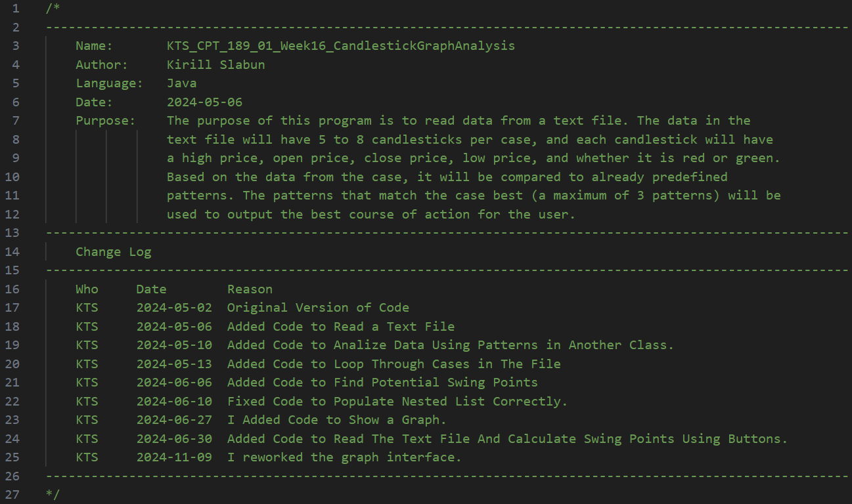Place cursor on author name Kirill Slabun
The image size is (852, 504).
click(x=215, y=65)
